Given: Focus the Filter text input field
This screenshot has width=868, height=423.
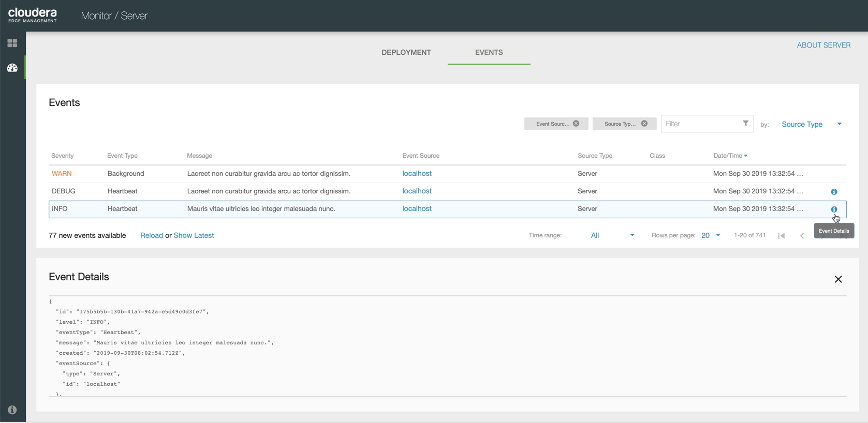Looking at the screenshot, I should pos(701,124).
